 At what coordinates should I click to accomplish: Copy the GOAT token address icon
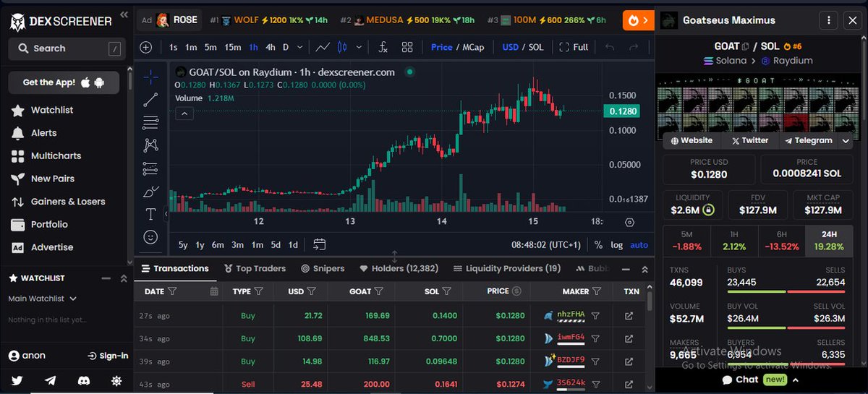[x=746, y=46]
